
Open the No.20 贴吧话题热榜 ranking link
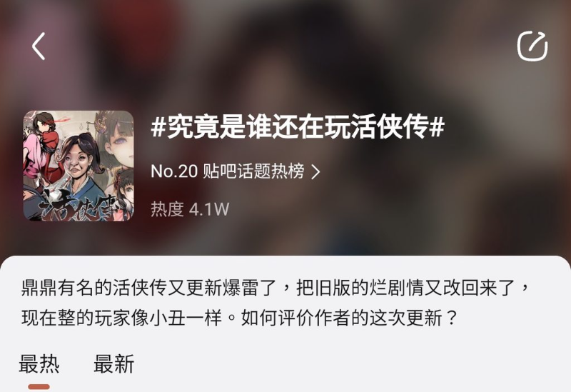coord(236,171)
